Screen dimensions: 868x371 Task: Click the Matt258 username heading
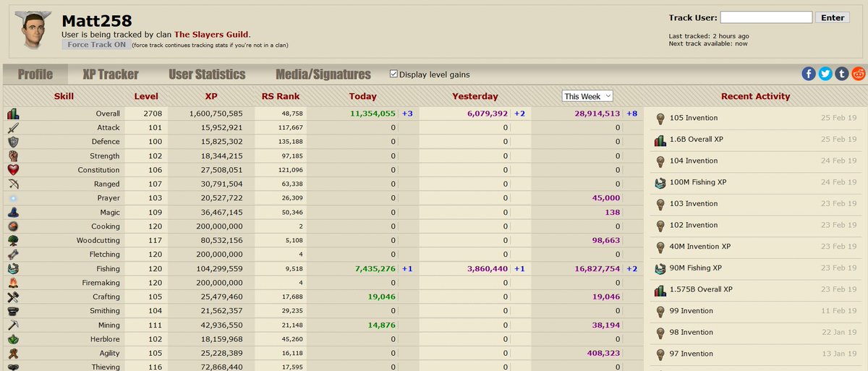coord(97,20)
